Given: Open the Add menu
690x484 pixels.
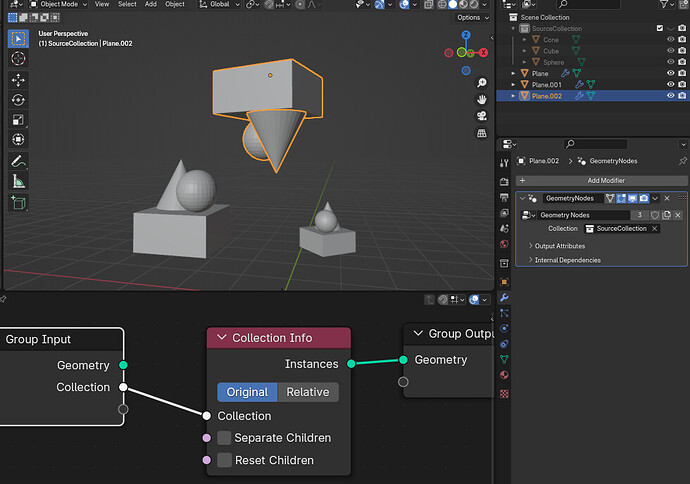Looking at the screenshot, I should (x=150, y=4).
